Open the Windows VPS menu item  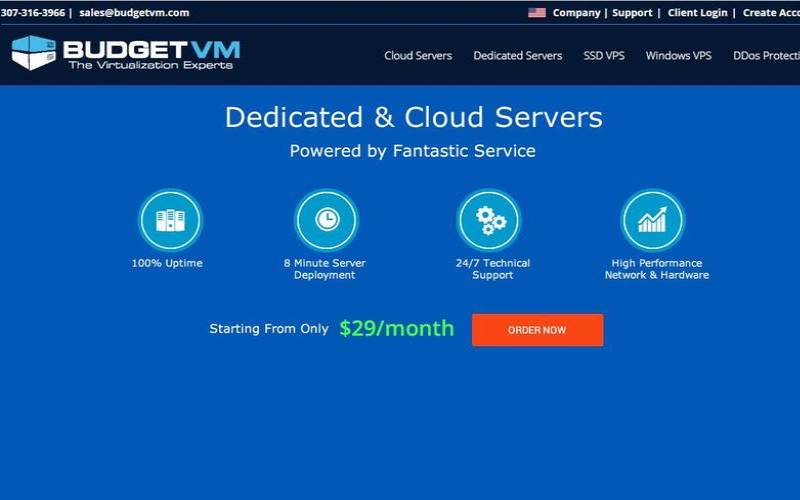click(678, 56)
